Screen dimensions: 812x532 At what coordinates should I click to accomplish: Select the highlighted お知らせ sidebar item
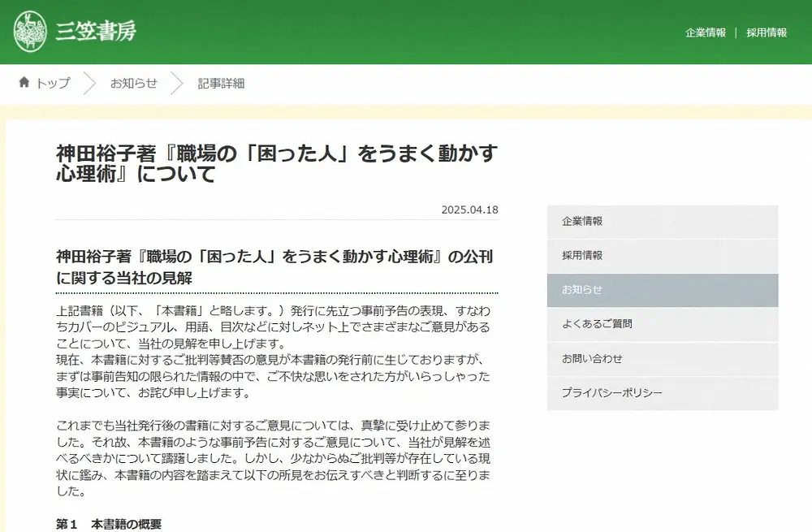tap(663, 289)
